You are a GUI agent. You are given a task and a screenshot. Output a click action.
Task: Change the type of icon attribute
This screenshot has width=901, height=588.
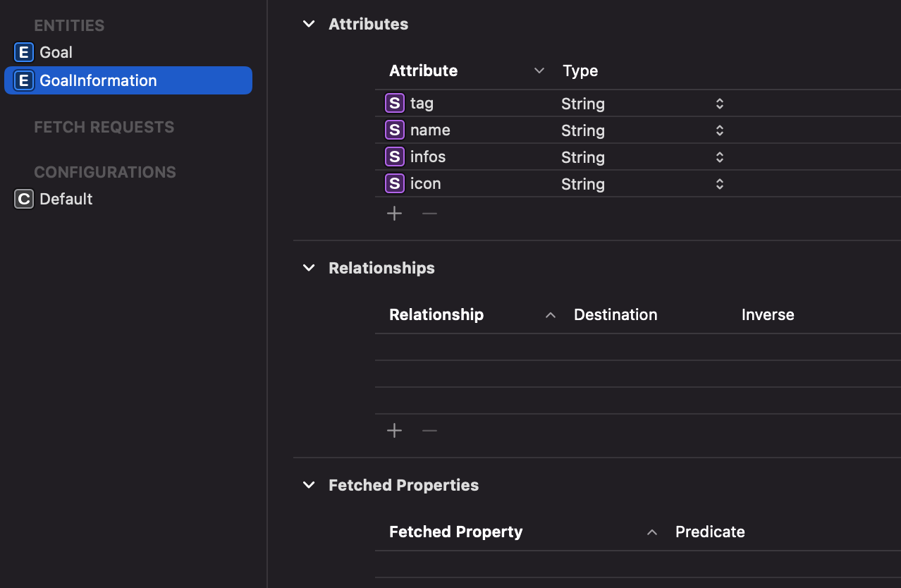point(719,184)
